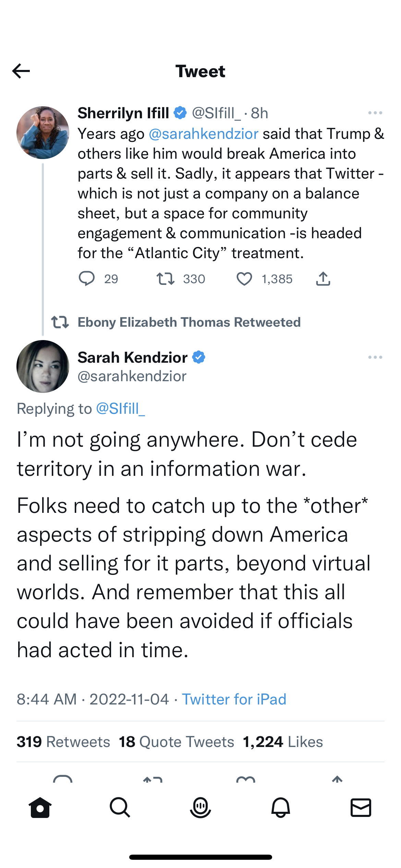The width and height of the screenshot is (401, 868).
Task: Share Sherrilyn Ifill's tweet
Action: [x=323, y=279]
